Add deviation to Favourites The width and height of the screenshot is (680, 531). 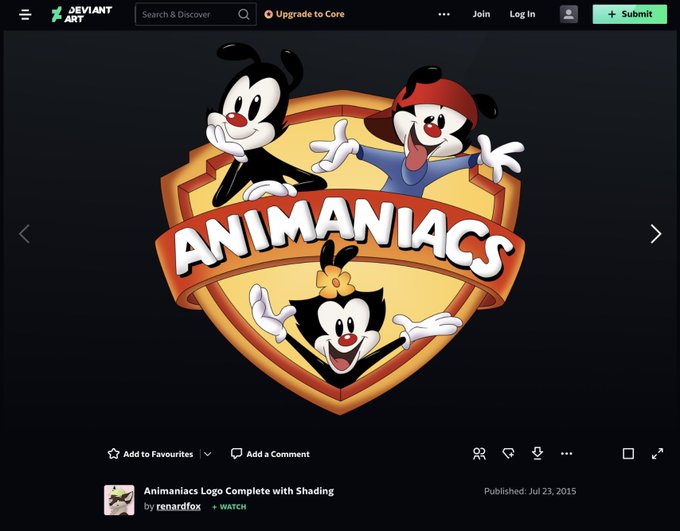[150, 454]
